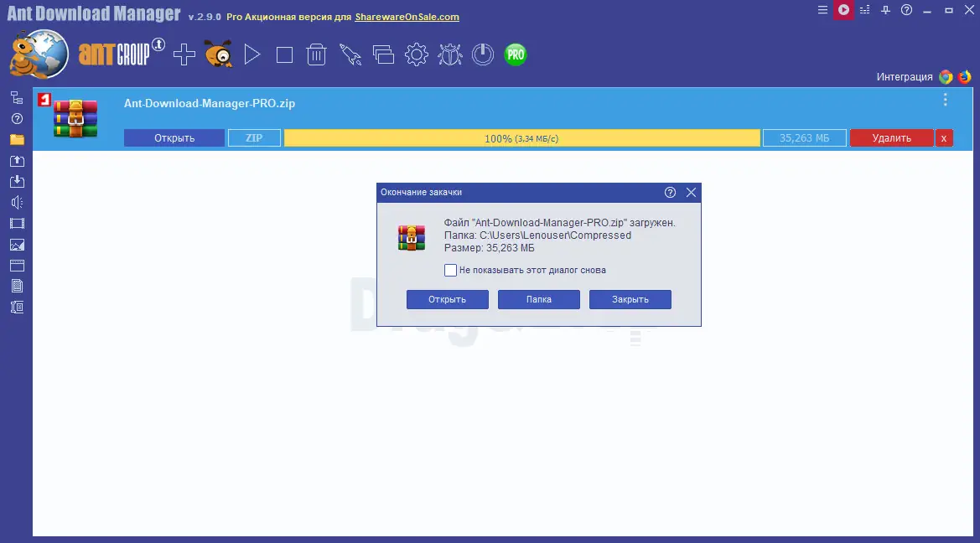Click the Размер: 35,263 МБ text in the dialog
Screen dimensions: 980x543
point(489,248)
